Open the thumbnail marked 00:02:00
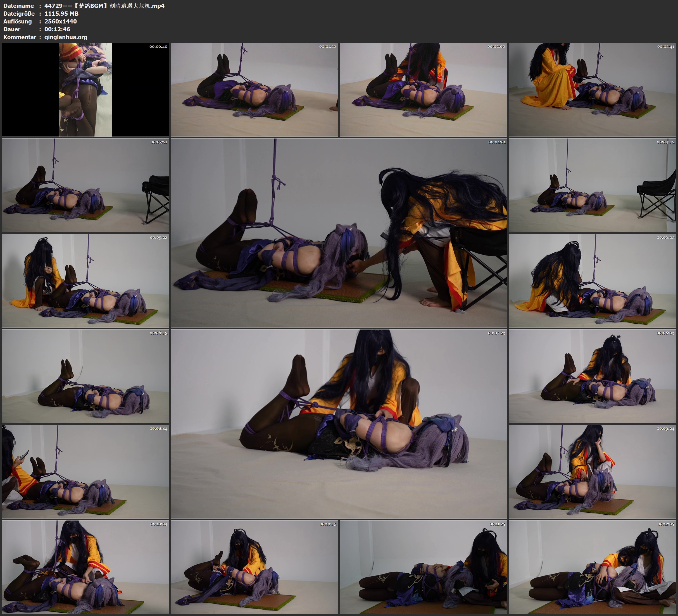Image resolution: width=678 pixels, height=616 pixels. [423, 89]
